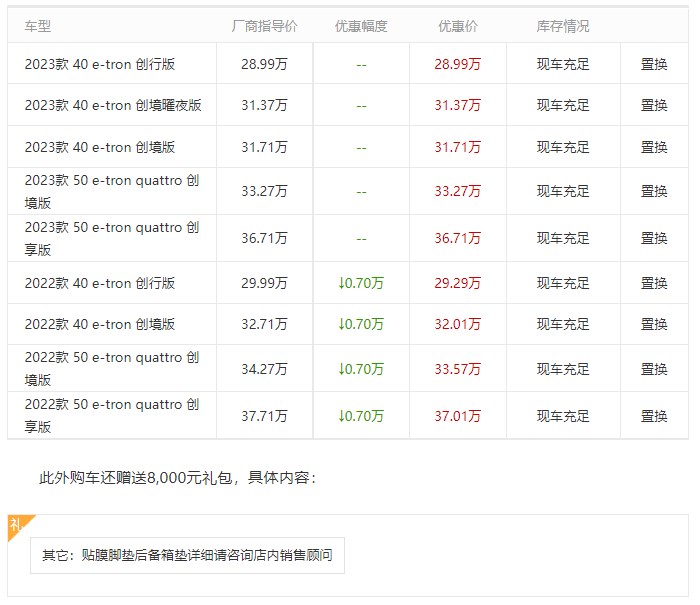Click 置换 in the 32.71万 row
Image resolution: width=700 pixels, height=605 pixels.
[654, 324]
